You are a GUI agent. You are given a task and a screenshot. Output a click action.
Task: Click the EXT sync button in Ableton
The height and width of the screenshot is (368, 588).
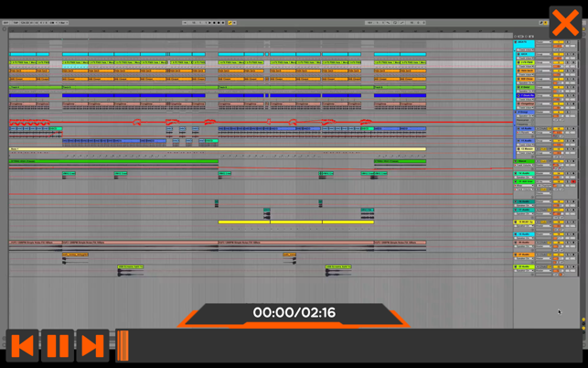[5, 23]
